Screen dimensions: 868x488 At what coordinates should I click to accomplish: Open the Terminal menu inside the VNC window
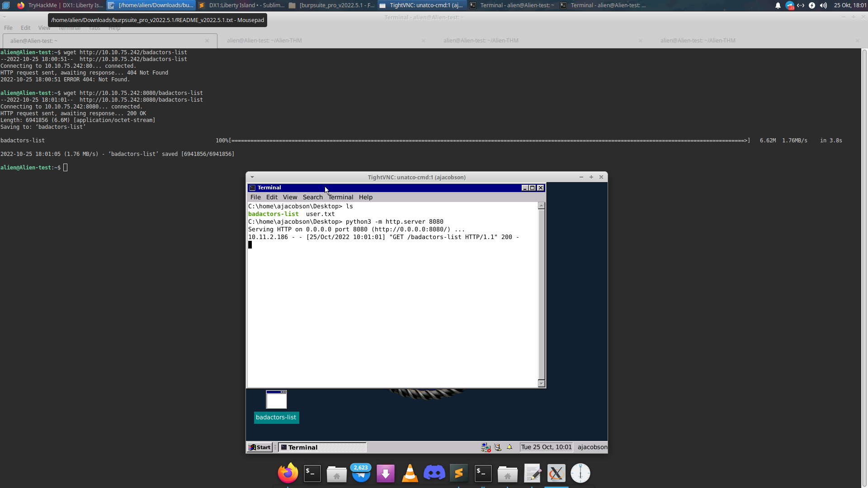[x=340, y=197]
